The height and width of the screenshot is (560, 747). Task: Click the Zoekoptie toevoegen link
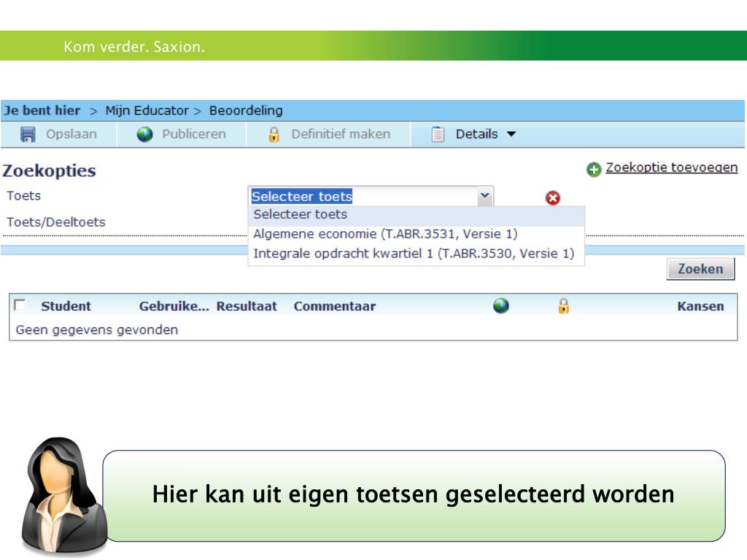tap(671, 168)
